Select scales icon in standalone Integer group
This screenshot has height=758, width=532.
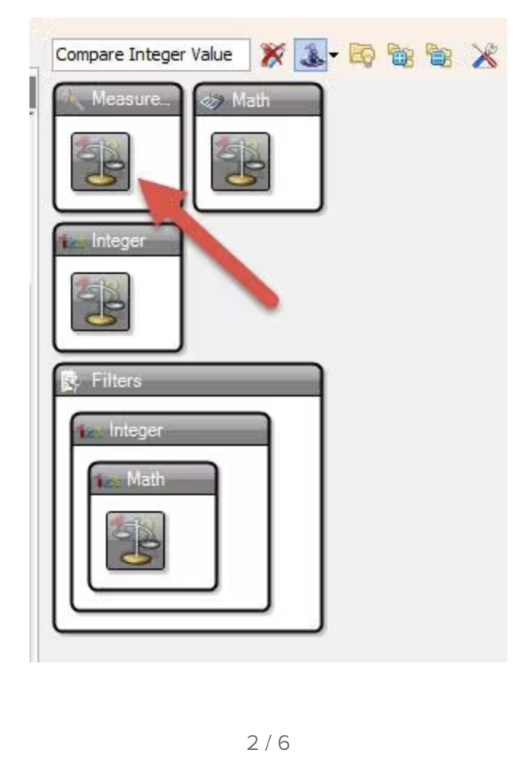click(x=100, y=302)
